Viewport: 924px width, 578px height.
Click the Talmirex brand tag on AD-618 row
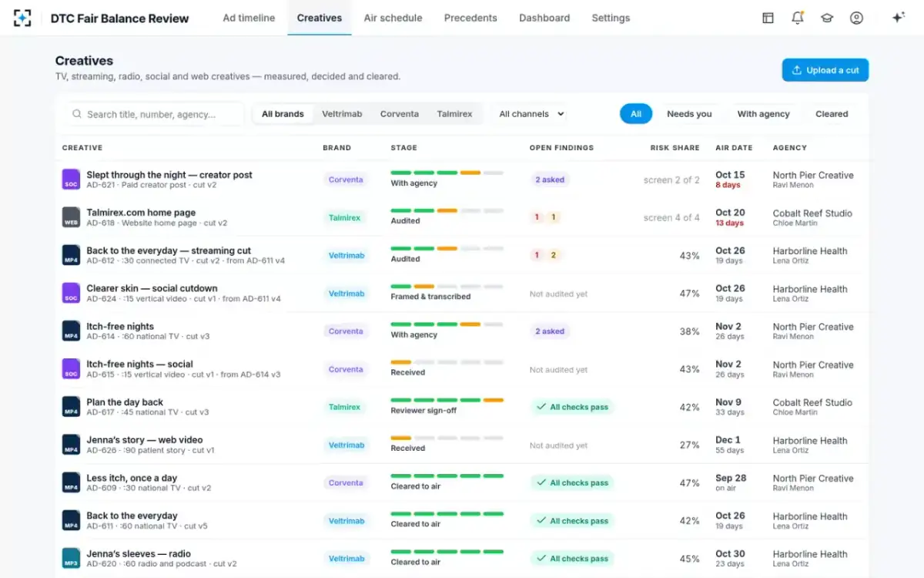click(344, 218)
